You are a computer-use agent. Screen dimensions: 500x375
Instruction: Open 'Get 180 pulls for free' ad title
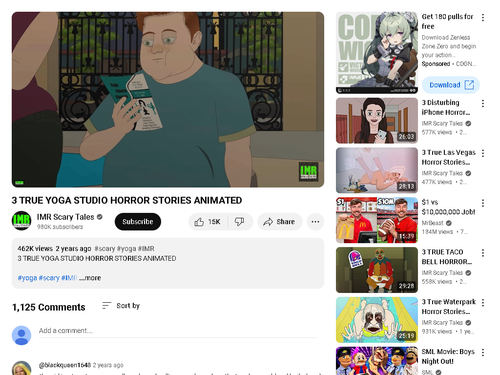pos(447,21)
